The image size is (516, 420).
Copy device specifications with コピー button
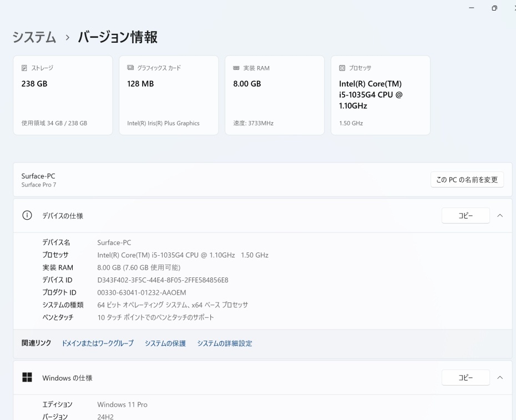click(466, 216)
